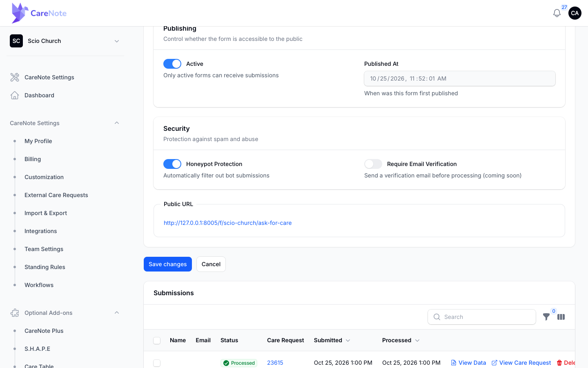Open the ask-for-care public URL link
588x368 pixels.
(228, 223)
